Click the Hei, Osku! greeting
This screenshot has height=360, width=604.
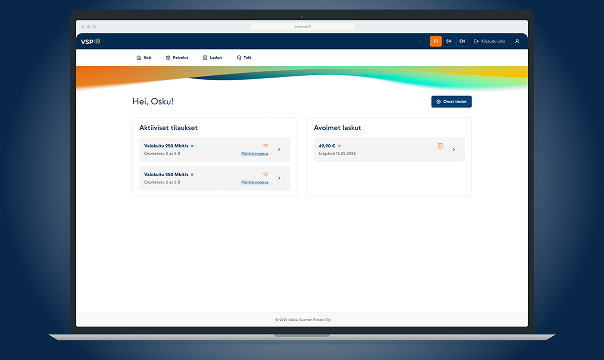[153, 101]
